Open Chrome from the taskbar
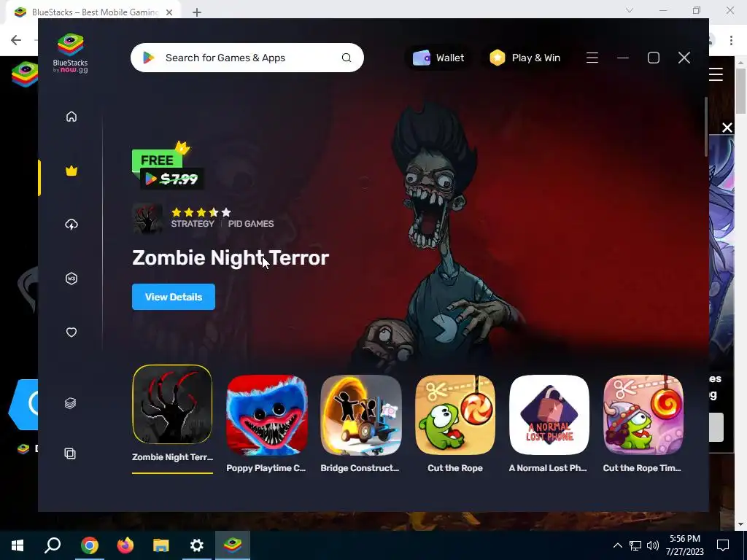 (90, 545)
